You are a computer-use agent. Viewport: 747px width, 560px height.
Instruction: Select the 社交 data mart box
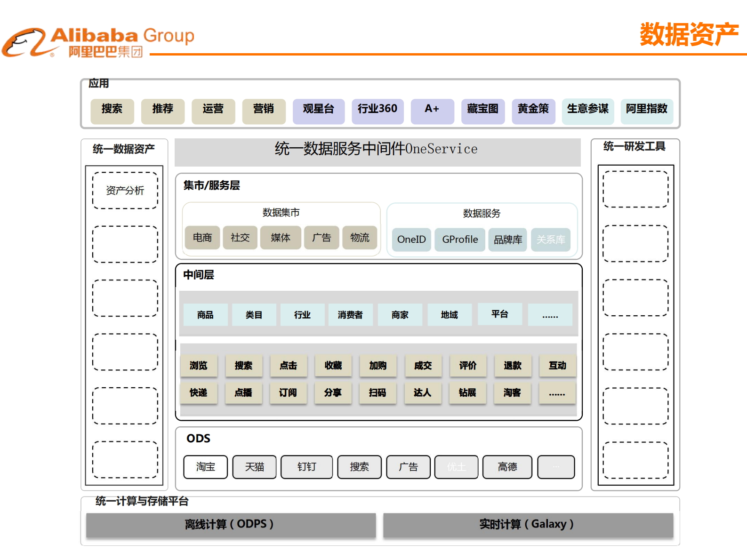coord(240,238)
